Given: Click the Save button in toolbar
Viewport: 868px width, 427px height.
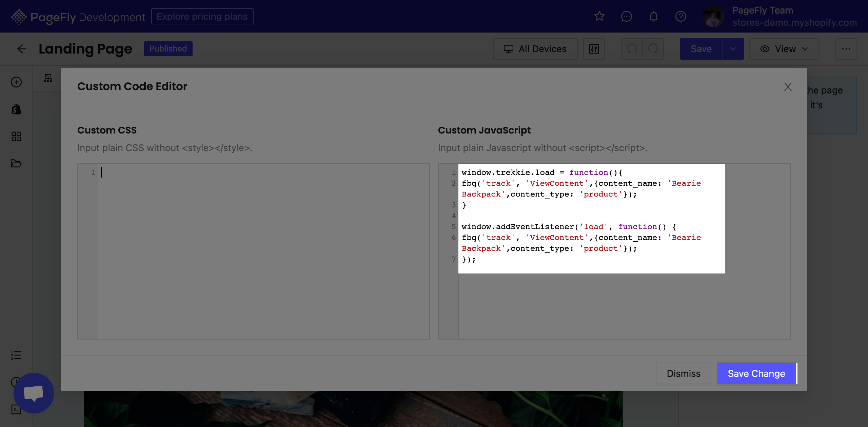Looking at the screenshot, I should (x=701, y=49).
